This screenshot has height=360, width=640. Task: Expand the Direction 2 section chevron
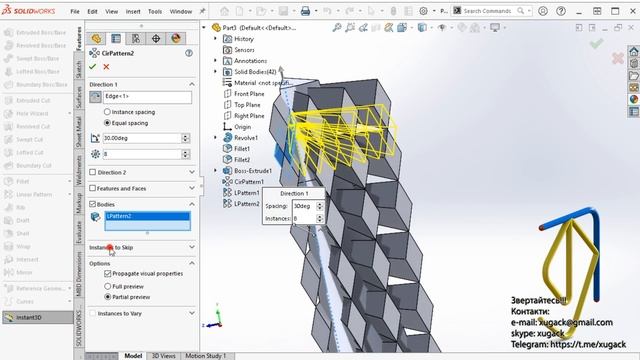click(x=192, y=172)
